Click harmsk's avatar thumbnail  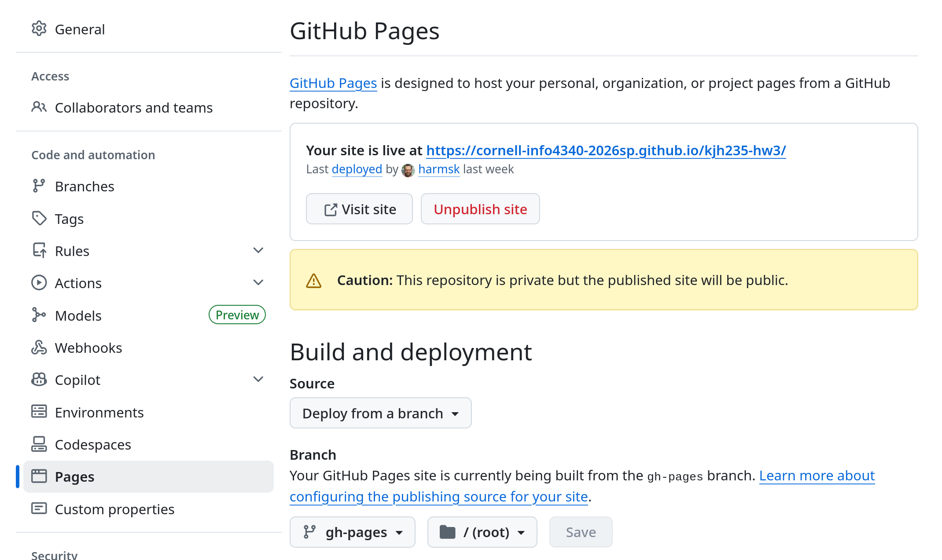pos(408,170)
